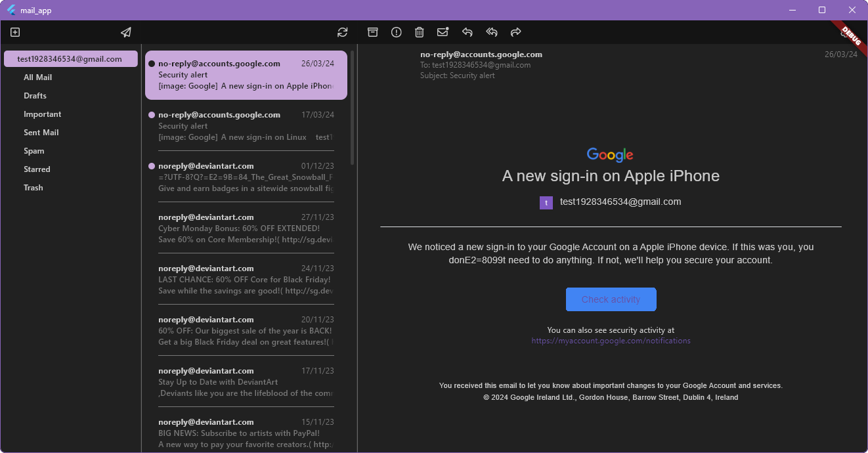Image resolution: width=868 pixels, height=453 pixels.
Task: Open the Sent Mail folder
Action: pos(41,133)
